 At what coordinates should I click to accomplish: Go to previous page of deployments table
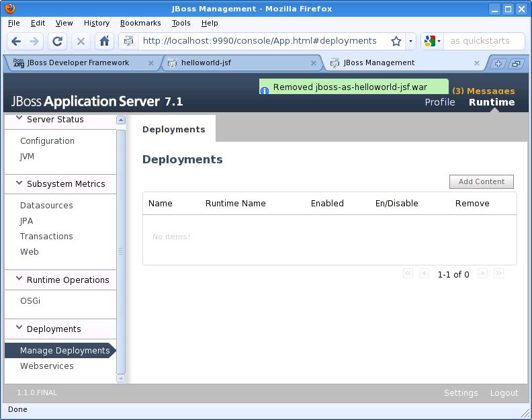pos(424,274)
